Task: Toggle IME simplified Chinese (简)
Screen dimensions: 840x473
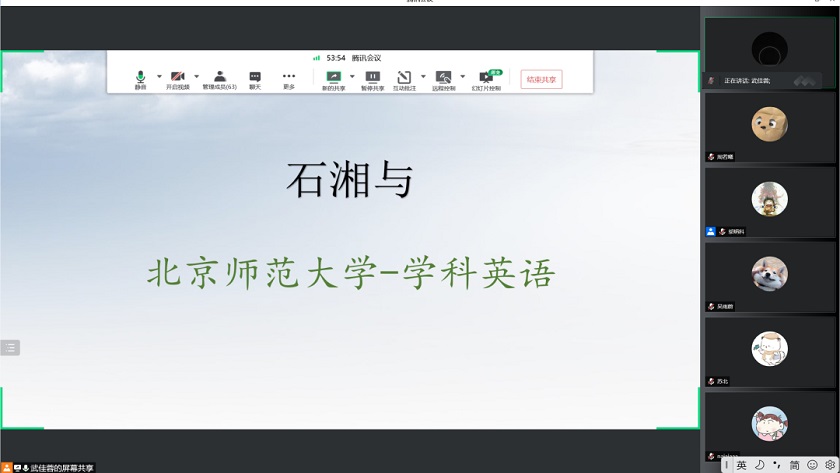Action: coord(794,465)
